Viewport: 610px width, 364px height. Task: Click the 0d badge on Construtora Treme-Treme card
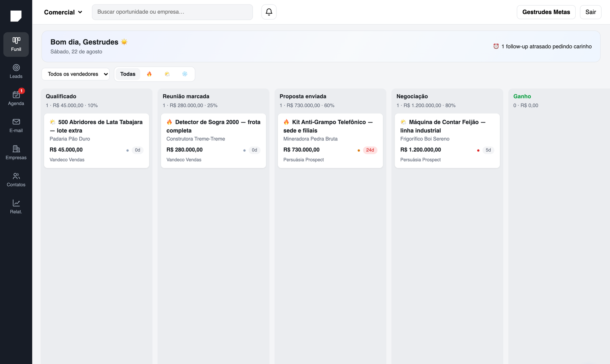click(254, 150)
